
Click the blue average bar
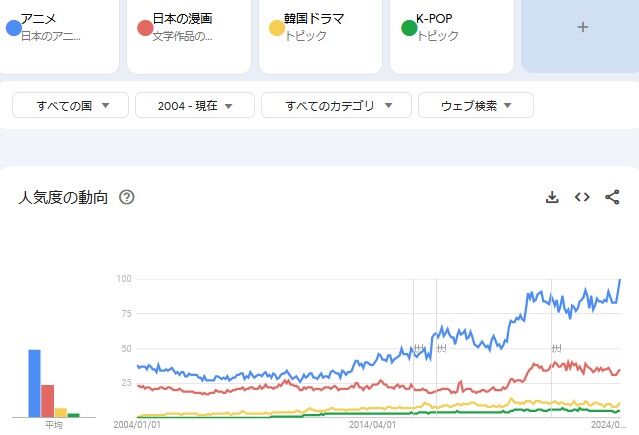click(34, 383)
